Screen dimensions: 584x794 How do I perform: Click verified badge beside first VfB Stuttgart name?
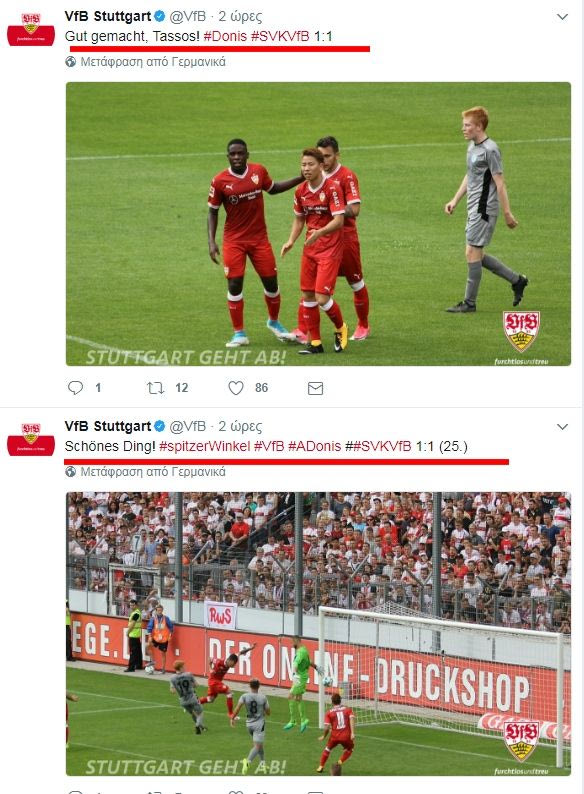click(160, 16)
